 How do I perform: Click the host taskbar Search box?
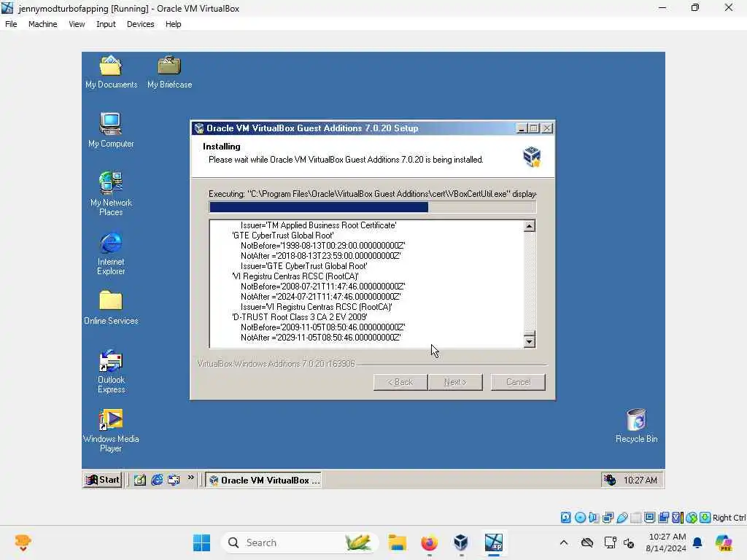tap(299, 542)
